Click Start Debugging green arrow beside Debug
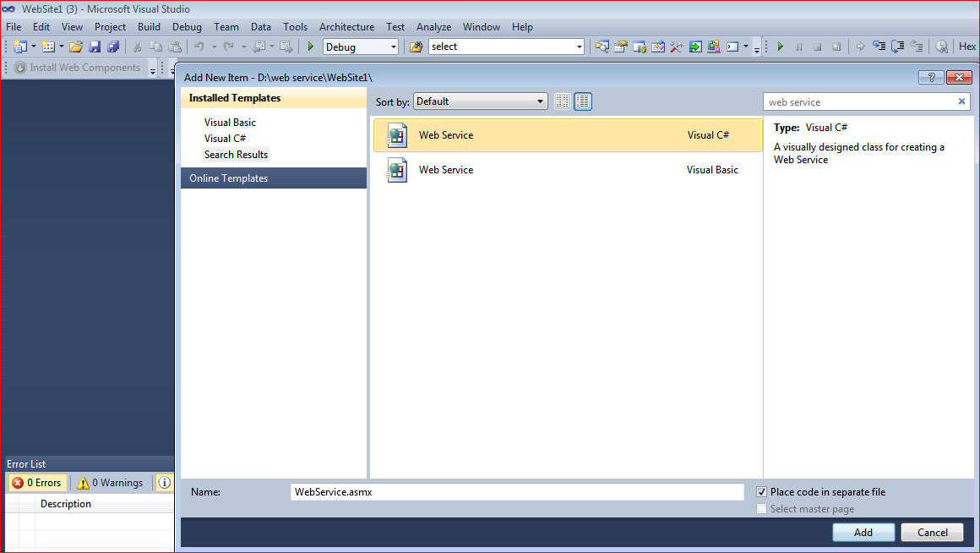This screenshot has width=980, height=553. (x=310, y=47)
